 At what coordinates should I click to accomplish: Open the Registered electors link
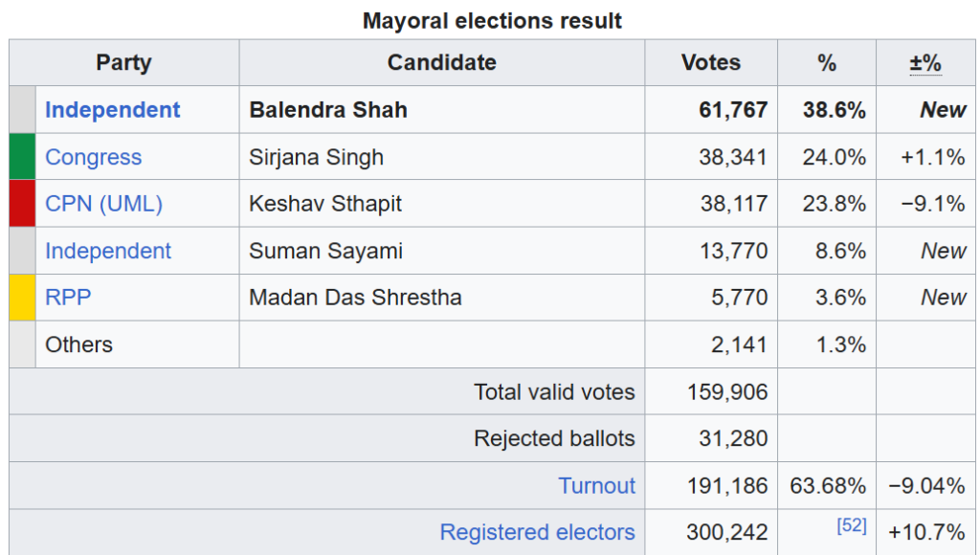click(x=537, y=532)
